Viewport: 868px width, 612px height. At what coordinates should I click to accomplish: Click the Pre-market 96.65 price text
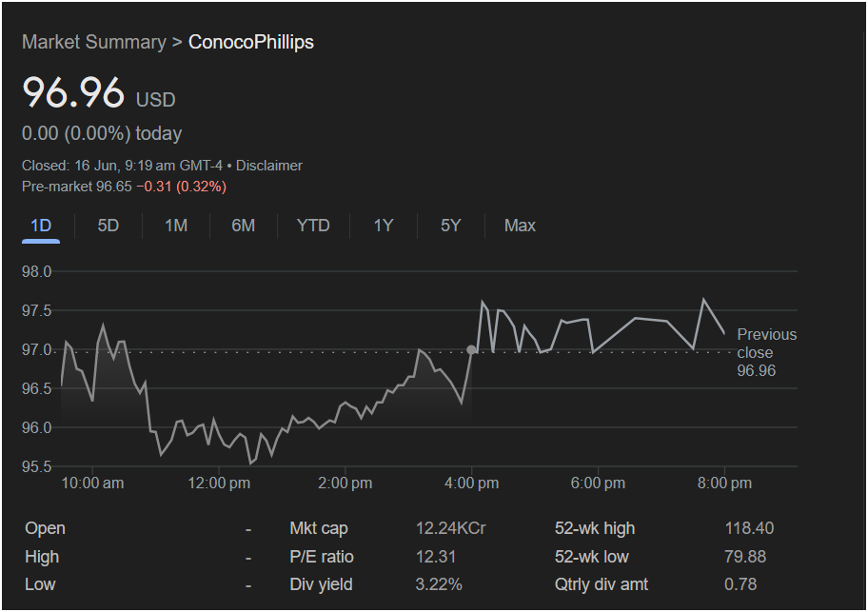pyautogui.click(x=77, y=187)
